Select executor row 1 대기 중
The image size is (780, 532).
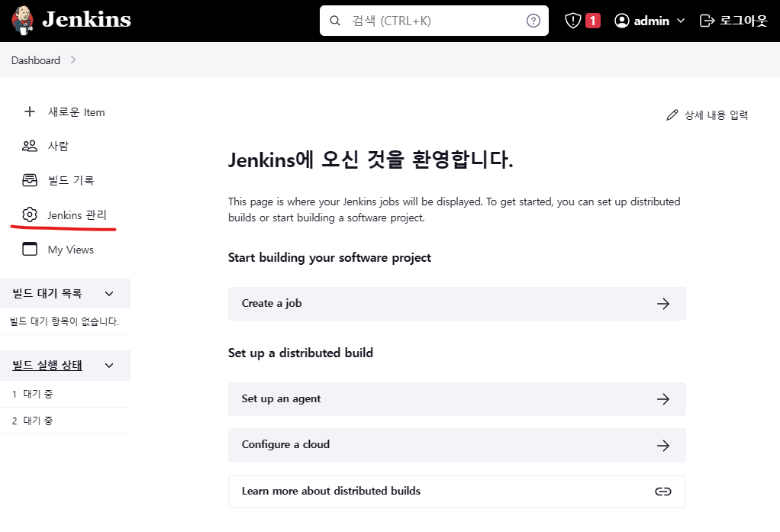tap(65, 394)
